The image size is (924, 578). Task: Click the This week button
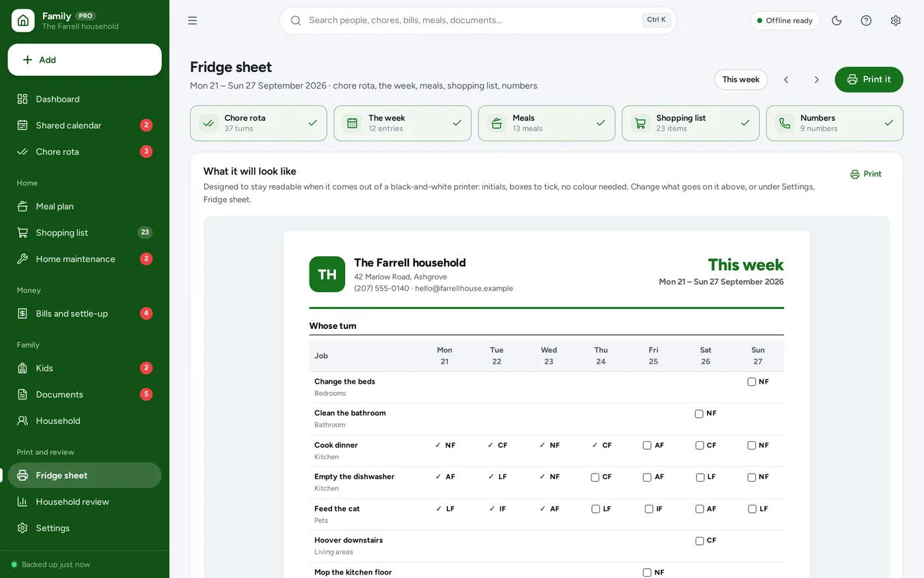[741, 79]
